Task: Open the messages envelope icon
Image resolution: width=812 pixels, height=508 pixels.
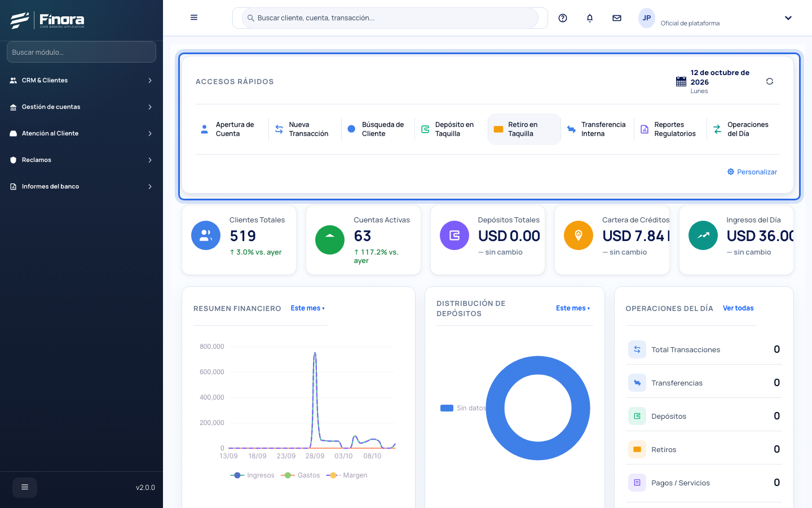Action: point(617,18)
